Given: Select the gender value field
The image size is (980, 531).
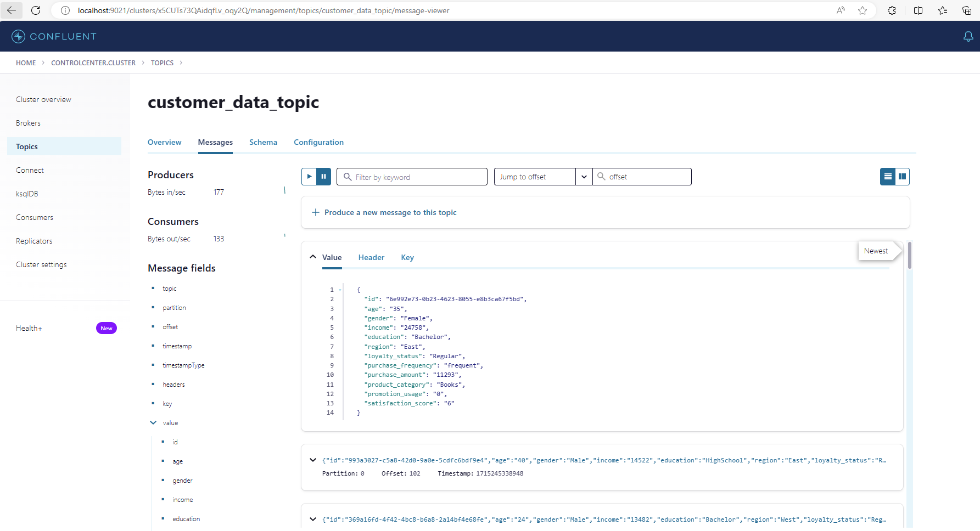Looking at the screenshot, I should point(182,481).
